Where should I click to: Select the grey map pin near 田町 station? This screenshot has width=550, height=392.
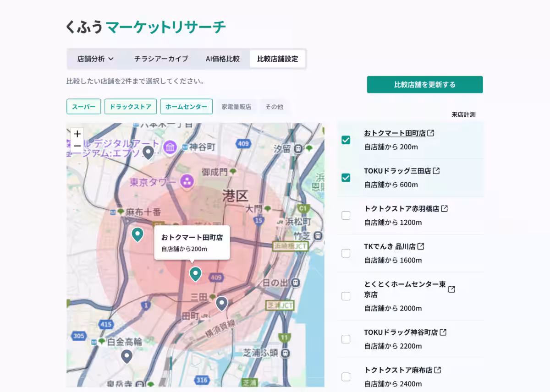[x=222, y=304]
